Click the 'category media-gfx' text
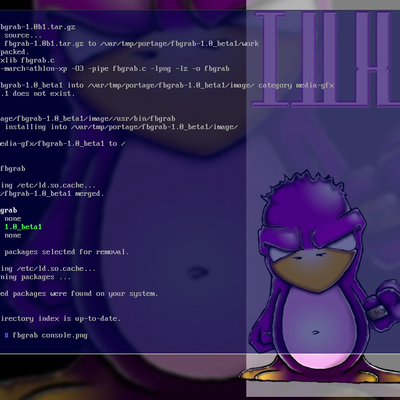Image resolution: width=400 pixels, height=400 pixels. tap(296, 85)
